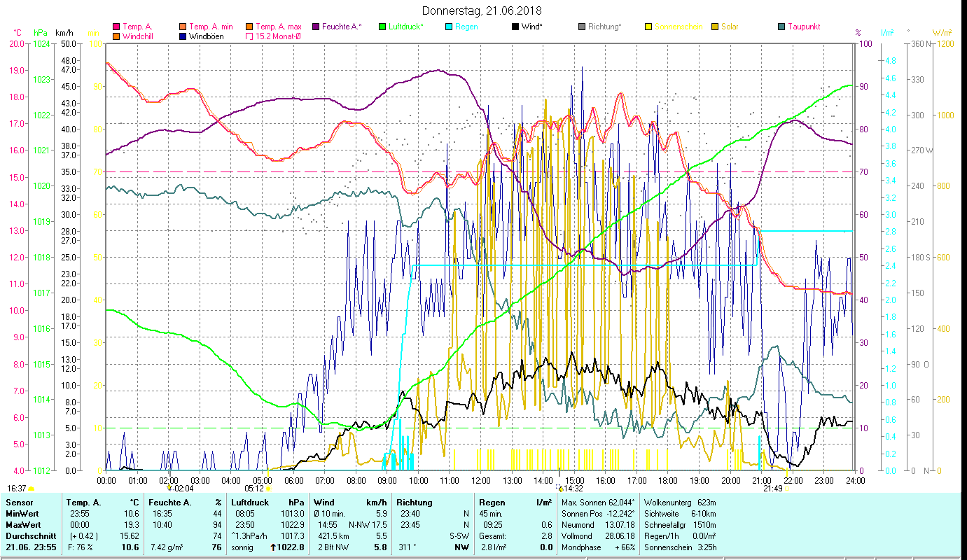Click the Windchill legend swatch

pos(116,36)
